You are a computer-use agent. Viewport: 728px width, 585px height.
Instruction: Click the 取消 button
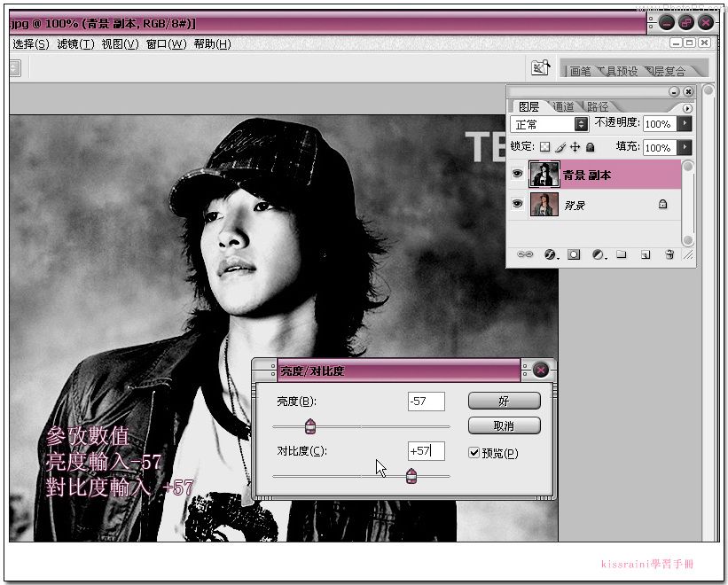point(505,425)
